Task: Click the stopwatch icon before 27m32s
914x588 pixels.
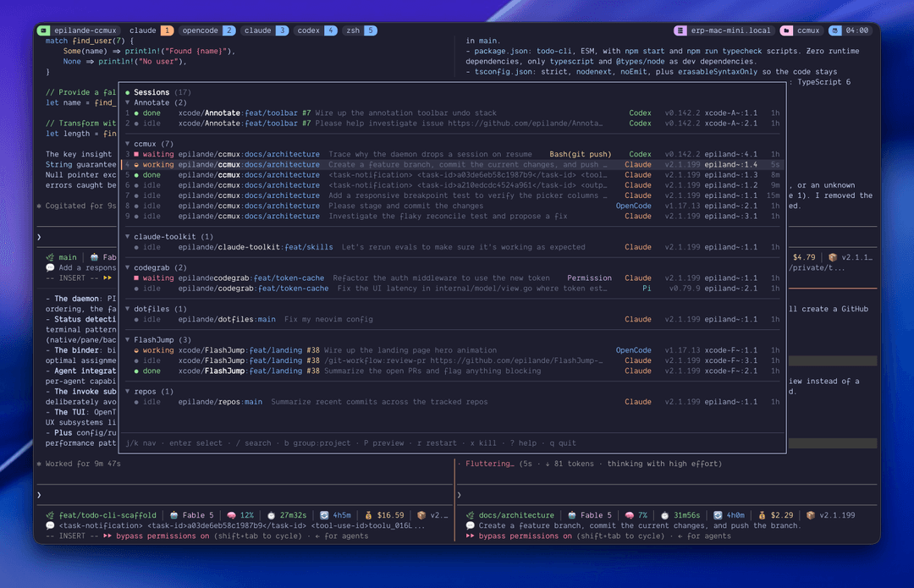Action: [271, 515]
